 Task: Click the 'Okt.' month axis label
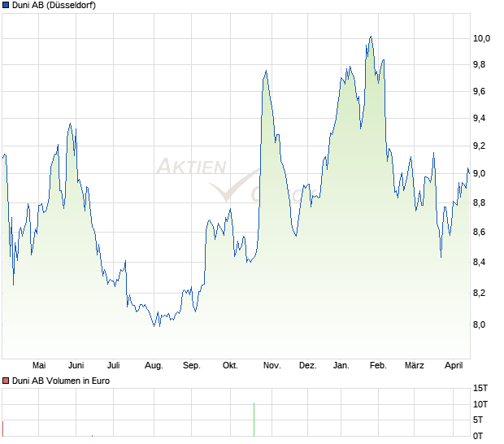(x=230, y=366)
